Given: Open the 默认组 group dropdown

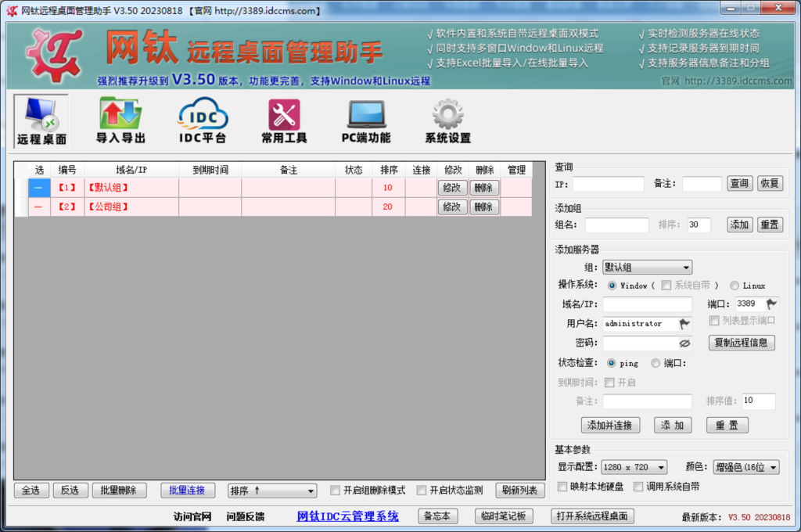Looking at the screenshot, I should tap(647, 267).
